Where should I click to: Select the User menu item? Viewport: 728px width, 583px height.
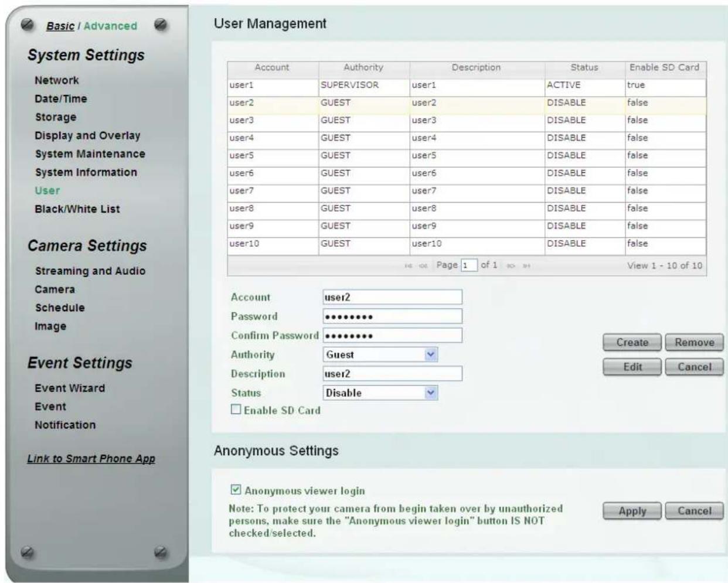[x=47, y=190]
